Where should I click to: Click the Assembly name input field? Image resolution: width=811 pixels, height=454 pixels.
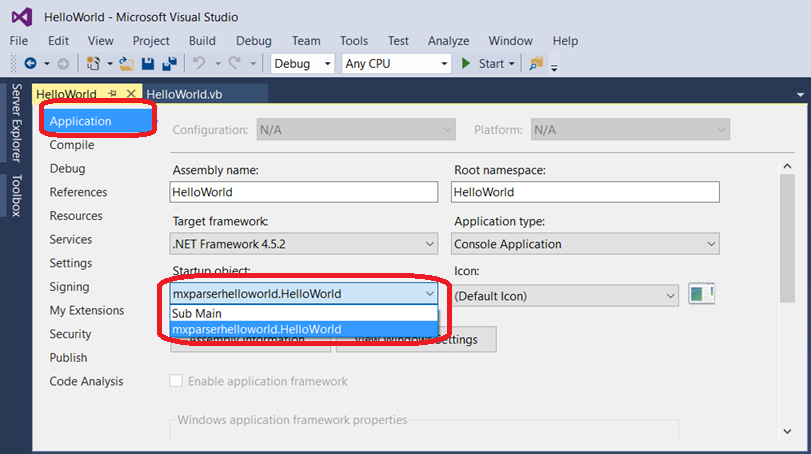304,192
